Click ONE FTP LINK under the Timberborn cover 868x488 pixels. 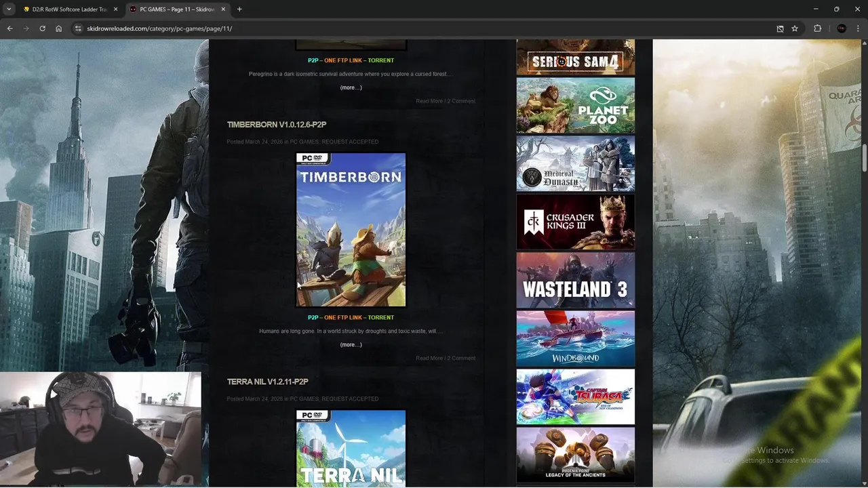click(343, 318)
